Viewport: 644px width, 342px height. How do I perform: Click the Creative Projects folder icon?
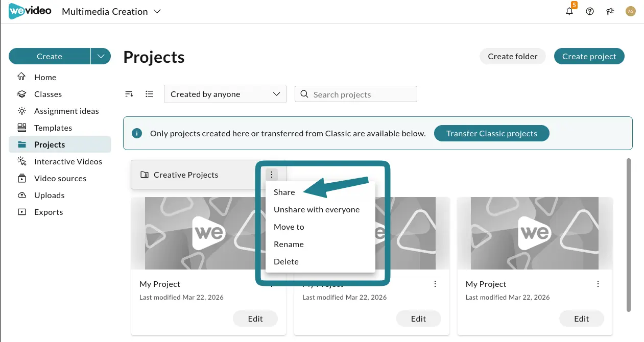145,175
